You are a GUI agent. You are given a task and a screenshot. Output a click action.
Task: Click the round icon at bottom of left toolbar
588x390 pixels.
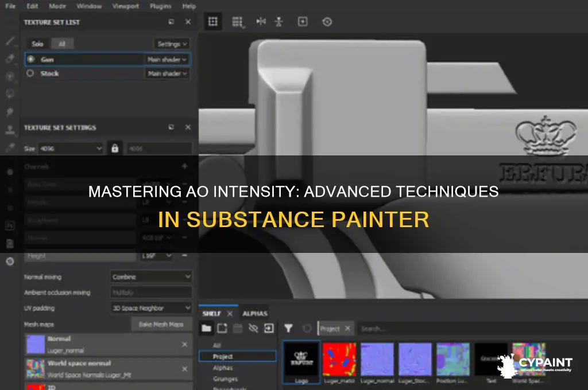10,262
